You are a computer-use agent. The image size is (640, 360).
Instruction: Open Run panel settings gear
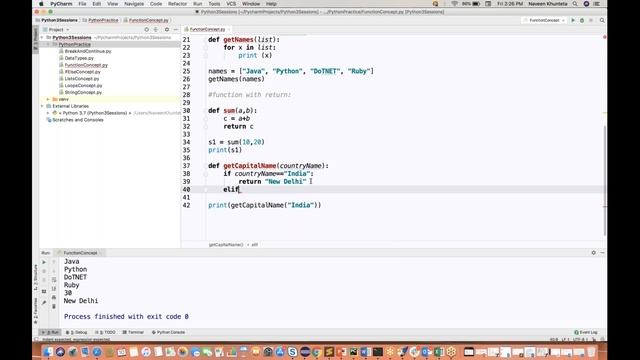pyautogui.click(x=593, y=253)
